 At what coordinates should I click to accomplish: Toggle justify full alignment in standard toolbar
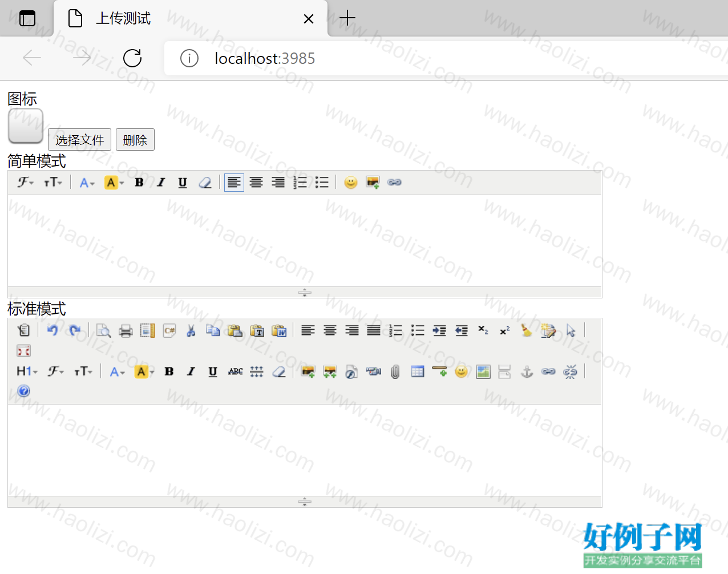(x=374, y=330)
